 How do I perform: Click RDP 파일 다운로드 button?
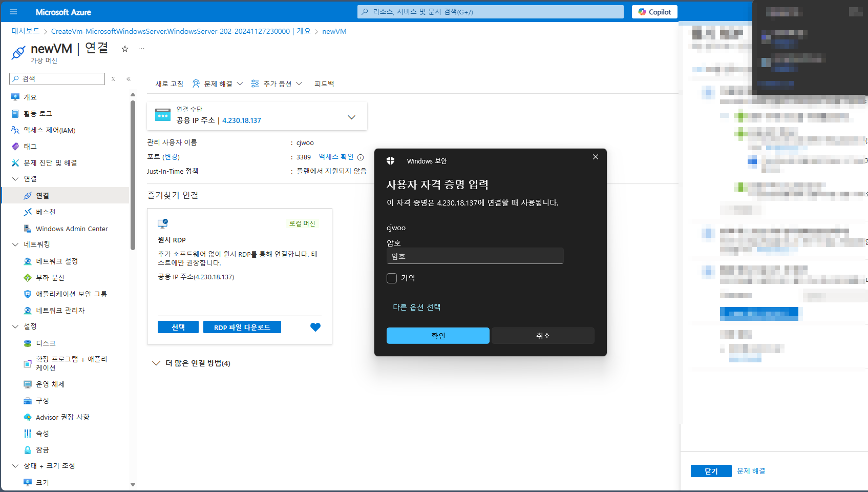242,327
